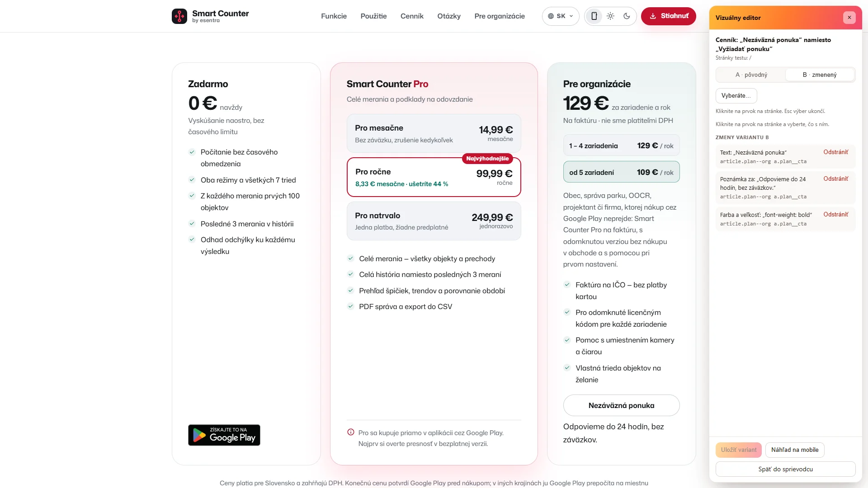
Task: Click the Nezáväzná ponuka button
Action: pyautogui.click(x=621, y=406)
